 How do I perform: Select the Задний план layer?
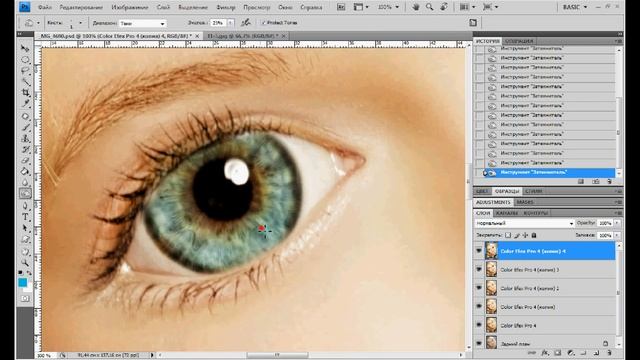[549, 344]
